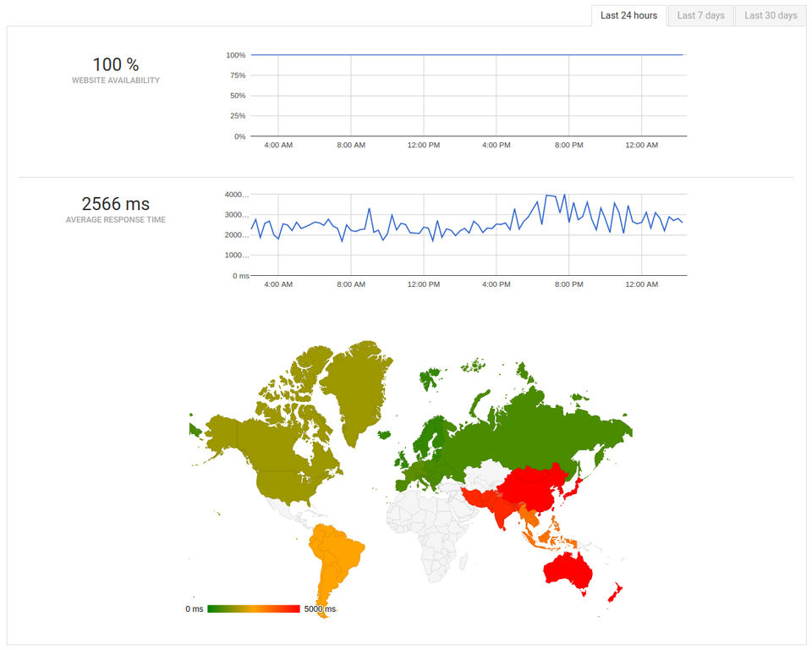Select China on the response map
Image resolution: width=812 pixels, height=650 pixels.
click(x=534, y=487)
